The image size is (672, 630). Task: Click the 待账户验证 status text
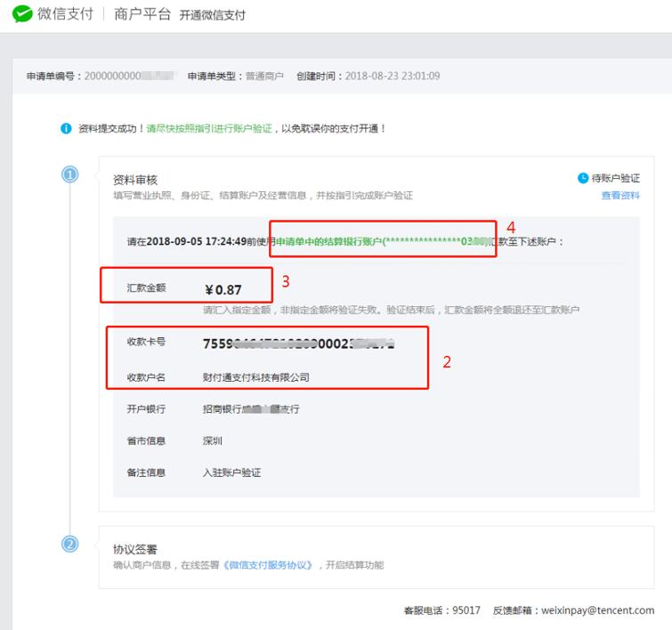coord(615,178)
